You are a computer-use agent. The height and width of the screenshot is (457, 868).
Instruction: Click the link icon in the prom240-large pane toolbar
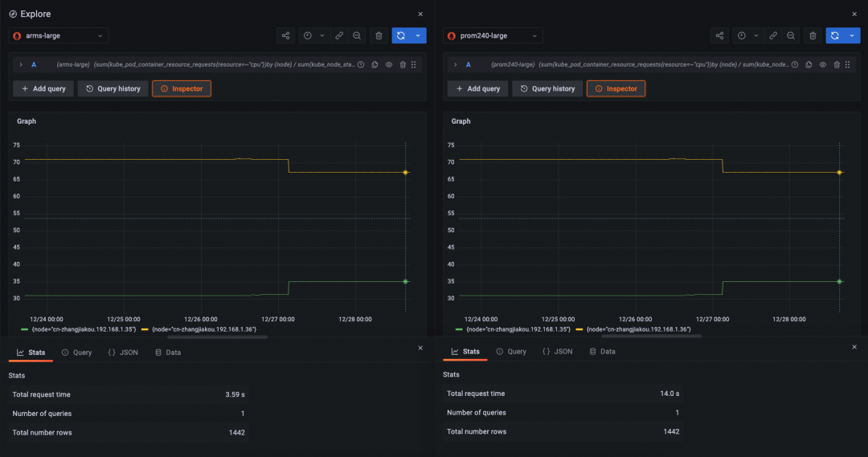click(773, 36)
